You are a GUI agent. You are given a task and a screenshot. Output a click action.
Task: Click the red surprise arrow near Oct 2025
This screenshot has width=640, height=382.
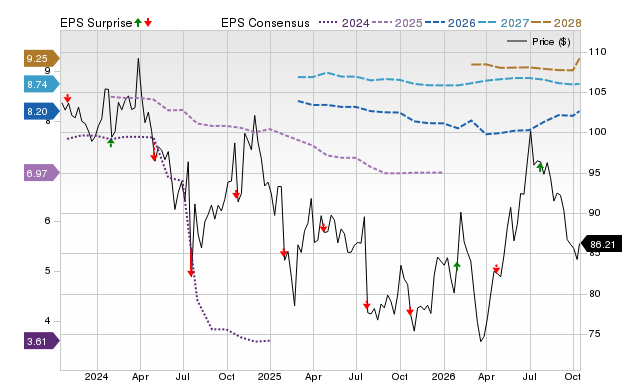(x=410, y=312)
